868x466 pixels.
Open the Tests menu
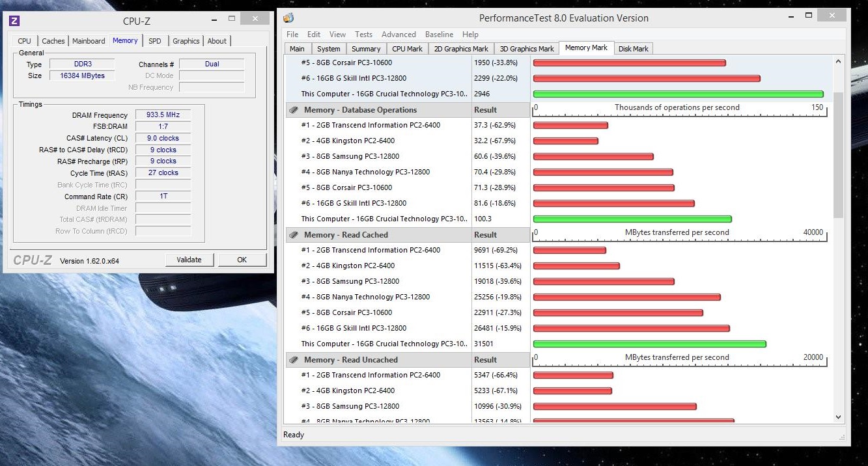click(363, 34)
